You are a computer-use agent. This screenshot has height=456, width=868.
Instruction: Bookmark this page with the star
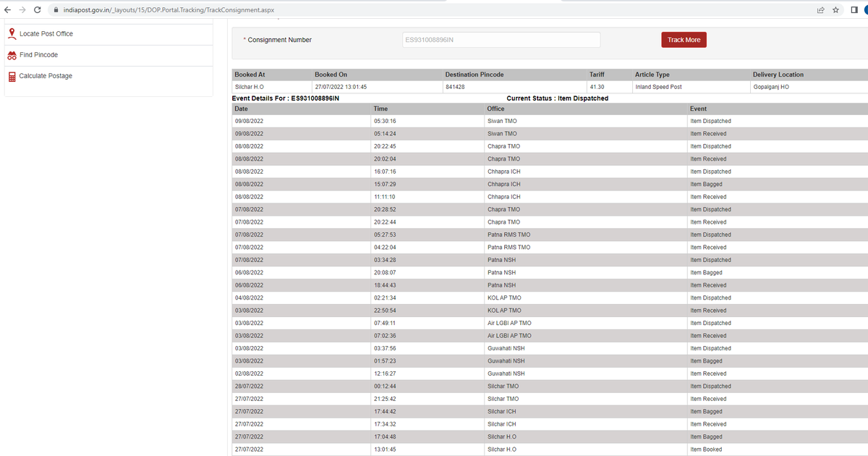835,10
